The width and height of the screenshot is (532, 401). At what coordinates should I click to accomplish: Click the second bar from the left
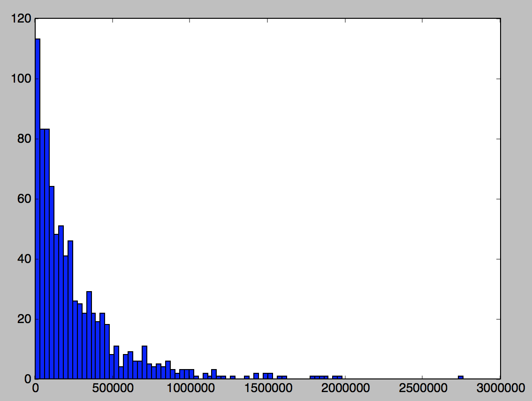coord(42,254)
